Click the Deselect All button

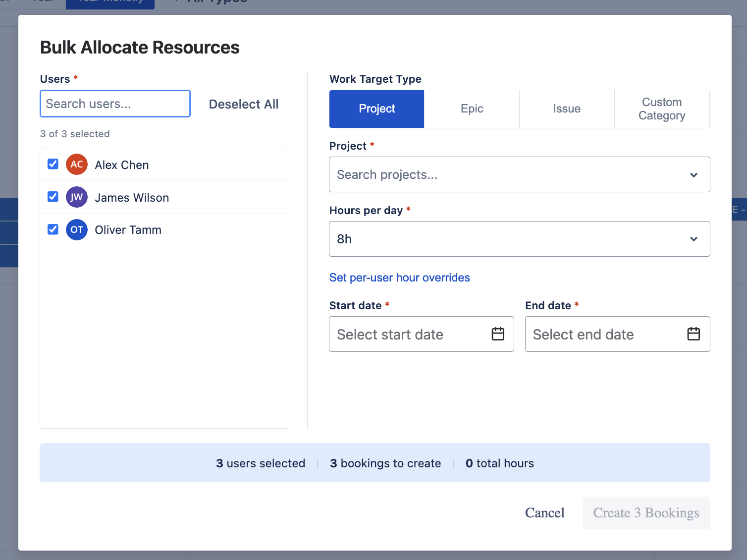[x=243, y=104]
